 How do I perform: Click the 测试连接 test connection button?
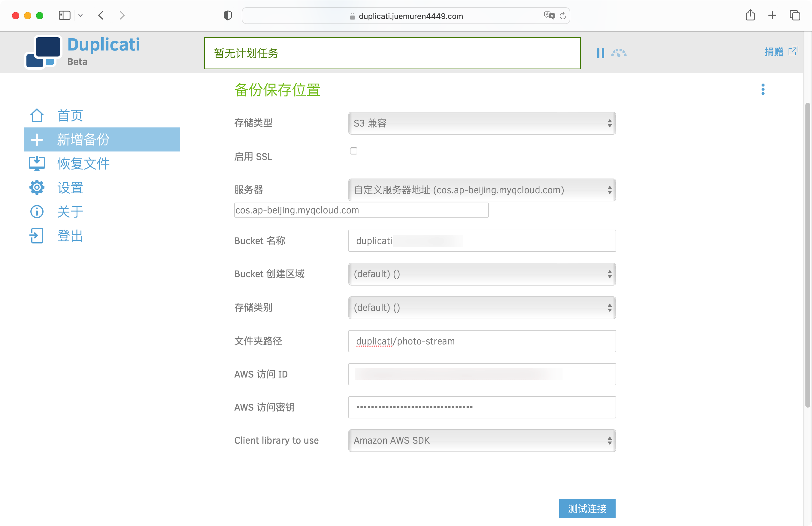(587, 509)
